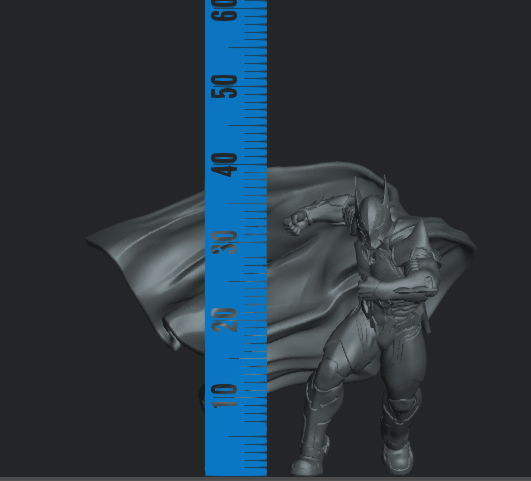
Task: Select the blue measuring ruler object
Action: point(236,238)
